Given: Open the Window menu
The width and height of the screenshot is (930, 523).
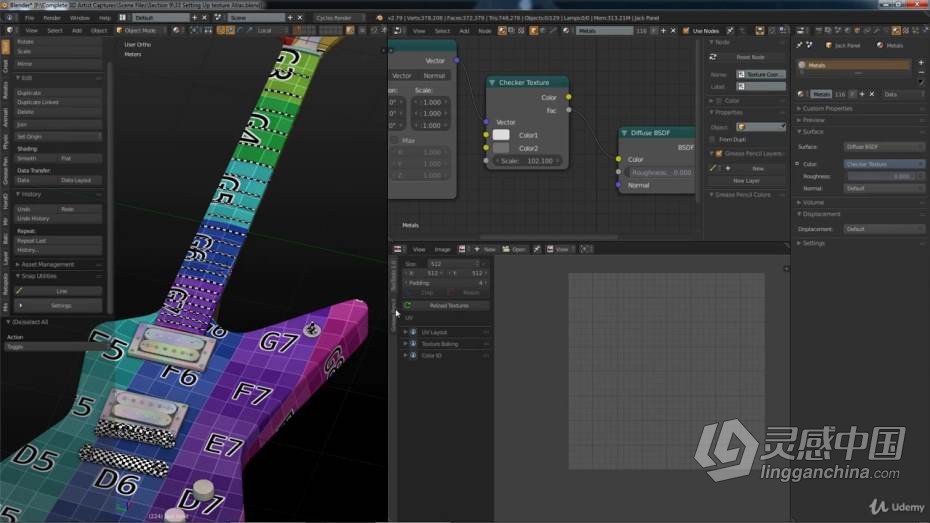Looking at the screenshot, I should pyautogui.click(x=79, y=18).
